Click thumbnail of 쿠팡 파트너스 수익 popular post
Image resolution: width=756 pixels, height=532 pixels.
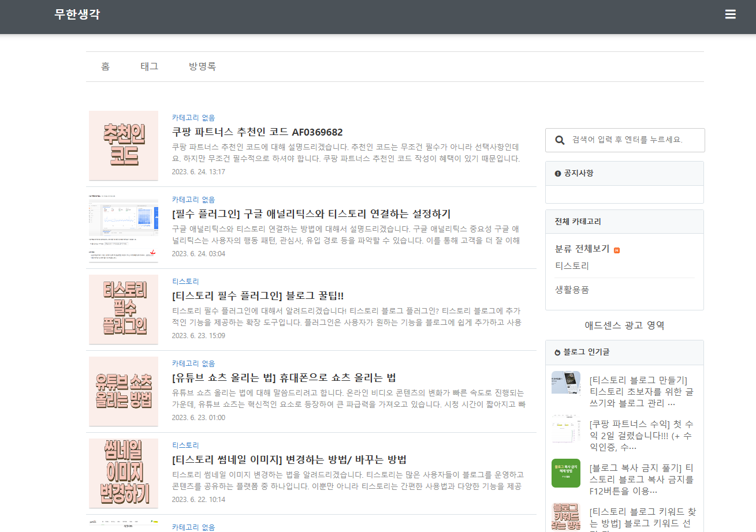click(566, 429)
